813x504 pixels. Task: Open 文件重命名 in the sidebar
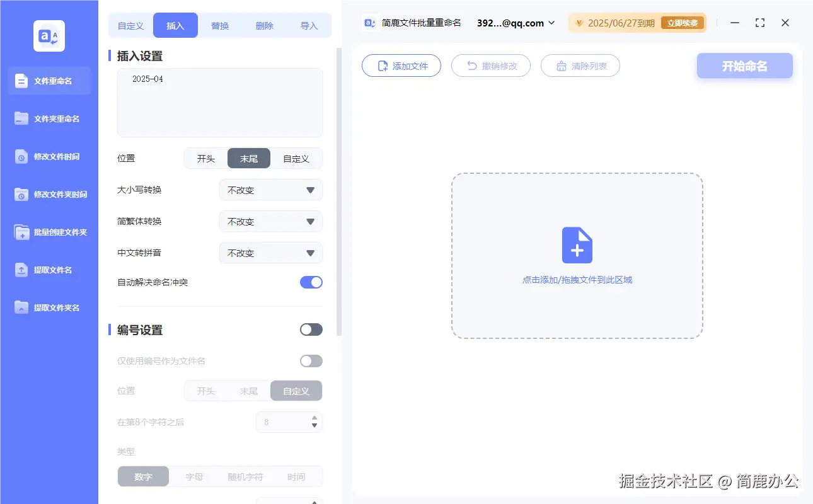pyautogui.click(x=49, y=81)
